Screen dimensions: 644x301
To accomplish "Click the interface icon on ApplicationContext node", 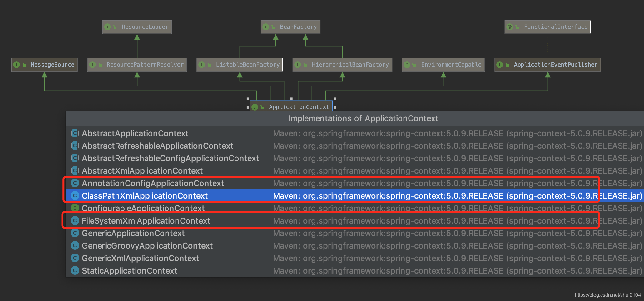I will click(x=255, y=107).
